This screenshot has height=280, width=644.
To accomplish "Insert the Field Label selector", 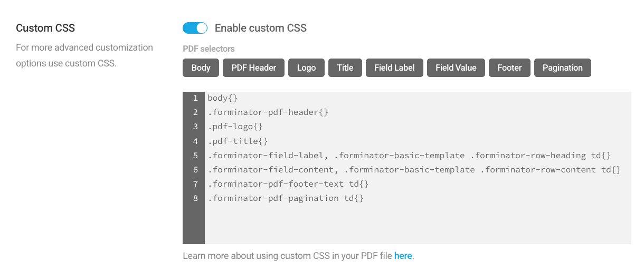I will pyautogui.click(x=394, y=67).
